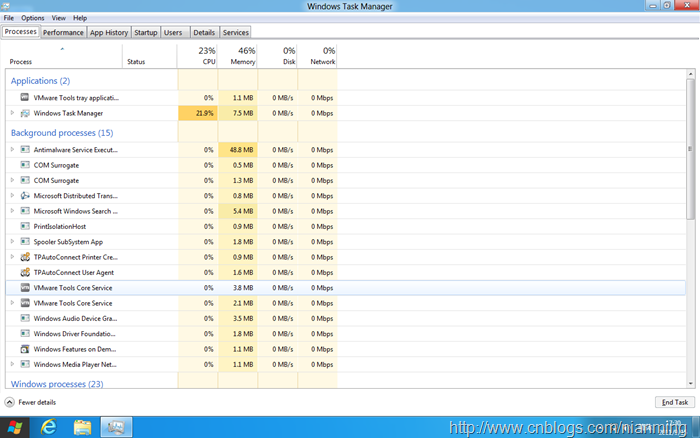Launch Internet Explorer from the taskbar
Screen dimensions: 700x438
49,427
